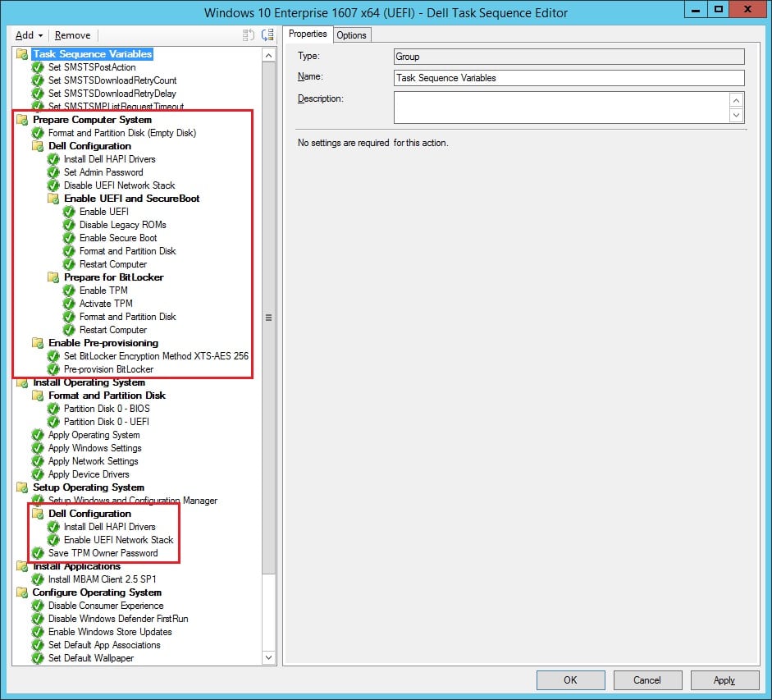
Task: Select the Set SMSTSDownloadRetryCount step
Action: pyautogui.click(x=112, y=80)
